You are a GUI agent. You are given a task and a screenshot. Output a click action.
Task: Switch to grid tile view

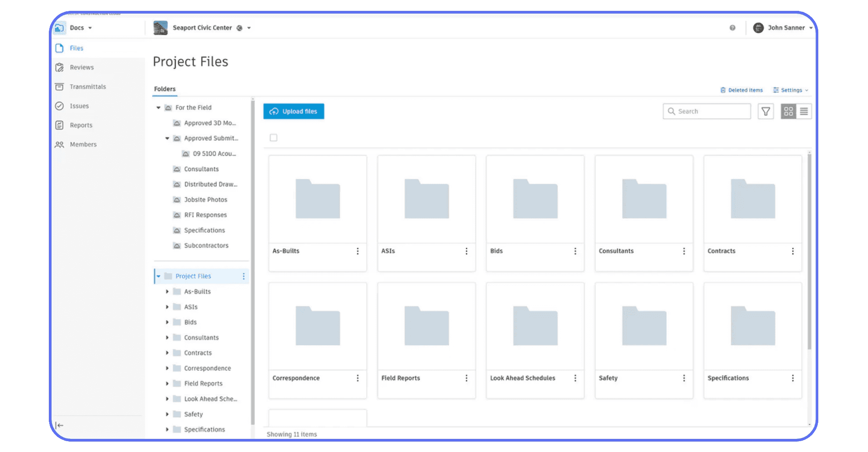tap(788, 111)
